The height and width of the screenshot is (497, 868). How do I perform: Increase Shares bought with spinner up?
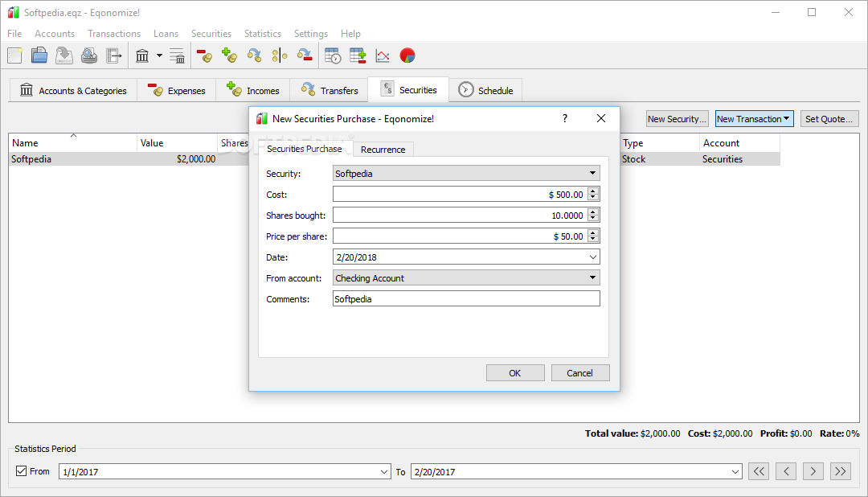(593, 212)
